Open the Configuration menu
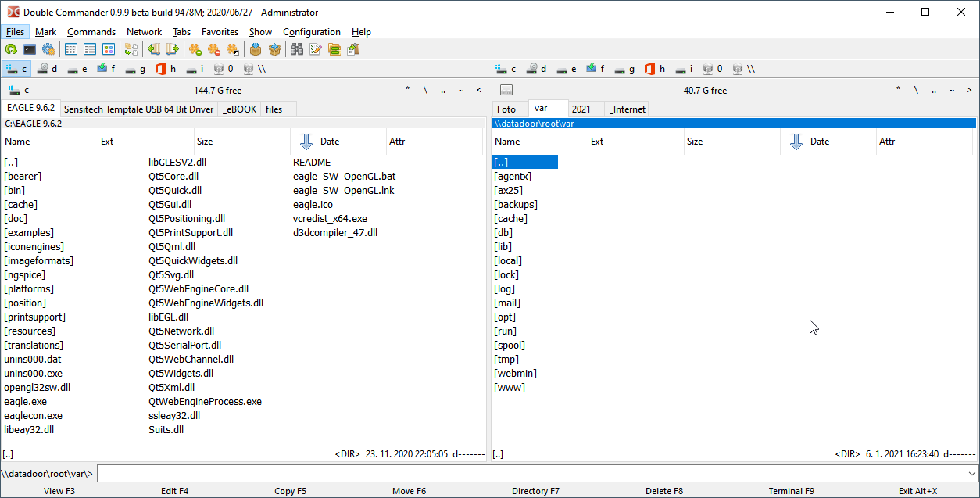The height and width of the screenshot is (498, 980). [x=312, y=32]
